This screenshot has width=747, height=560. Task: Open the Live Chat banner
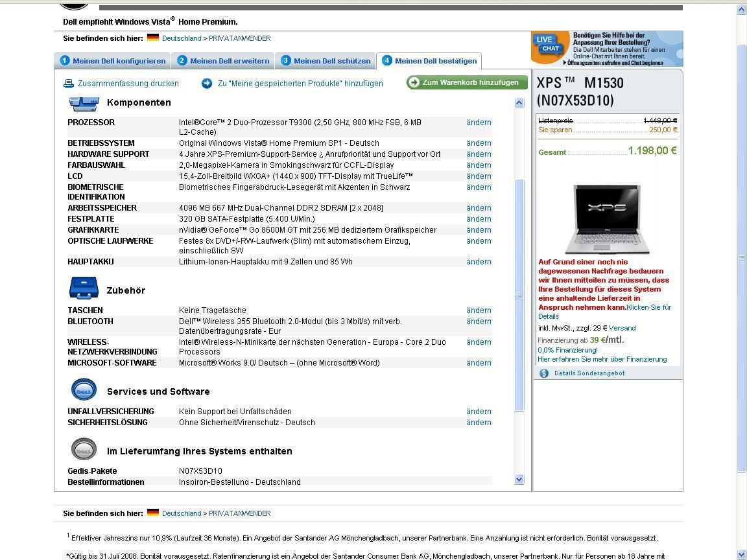(x=607, y=49)
